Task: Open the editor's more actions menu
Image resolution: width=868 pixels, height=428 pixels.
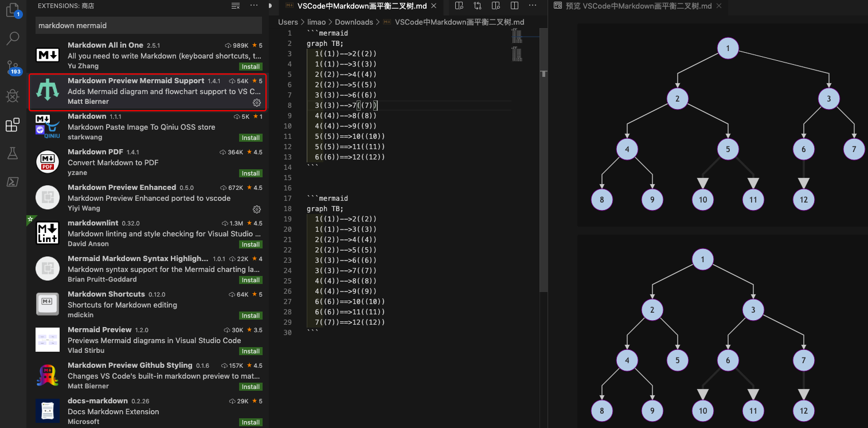Action: (533, 6)
